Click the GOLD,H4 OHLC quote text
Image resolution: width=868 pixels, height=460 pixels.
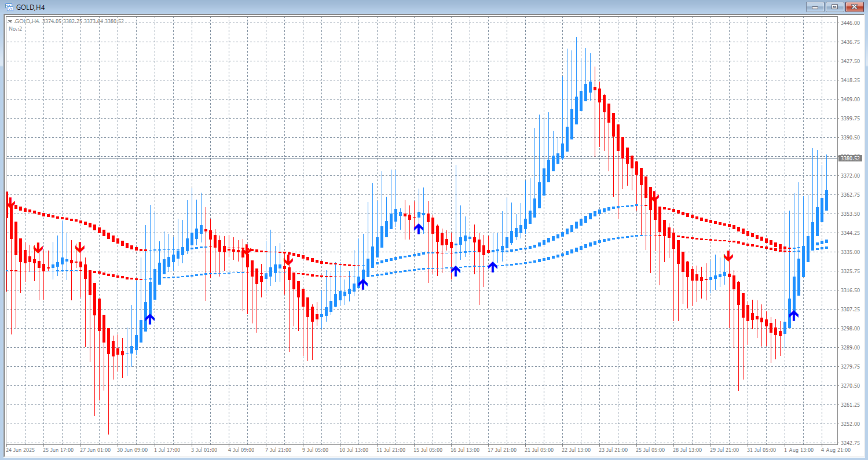click(x=69, y=21)
